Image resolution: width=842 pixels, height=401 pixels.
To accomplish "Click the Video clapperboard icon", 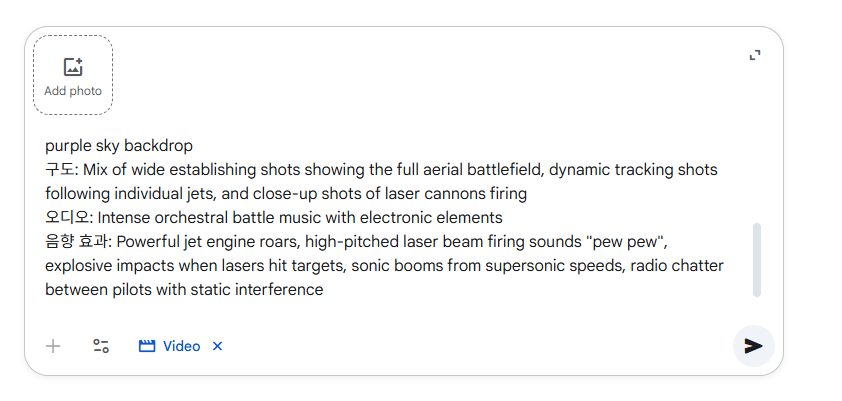I will pyautogui.click(x=147, y=346).
